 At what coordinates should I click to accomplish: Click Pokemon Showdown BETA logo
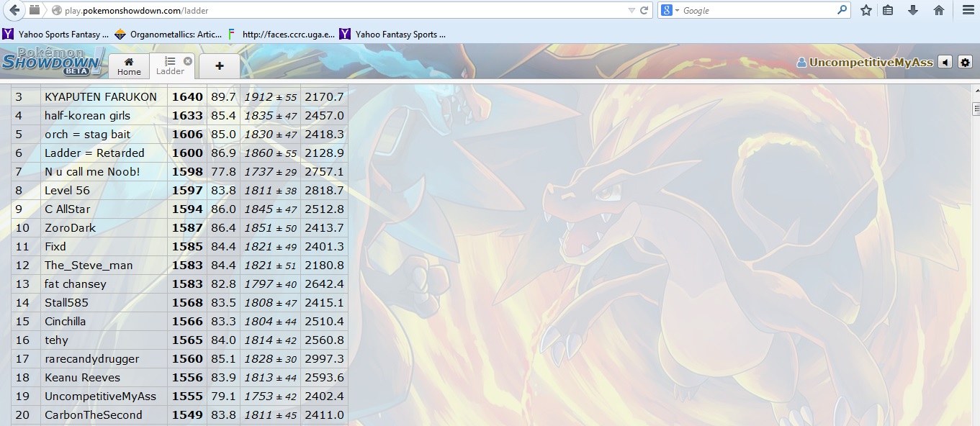53,62
